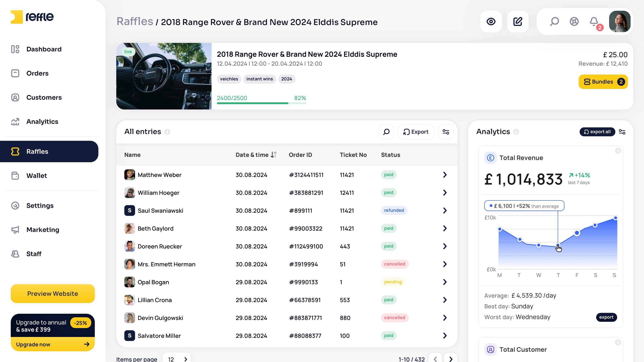The height and width of the screenshot is (362, 644).
Task: Open the edit raffle pencil icon
Action: pyautogui.click(x=518, y=21)
